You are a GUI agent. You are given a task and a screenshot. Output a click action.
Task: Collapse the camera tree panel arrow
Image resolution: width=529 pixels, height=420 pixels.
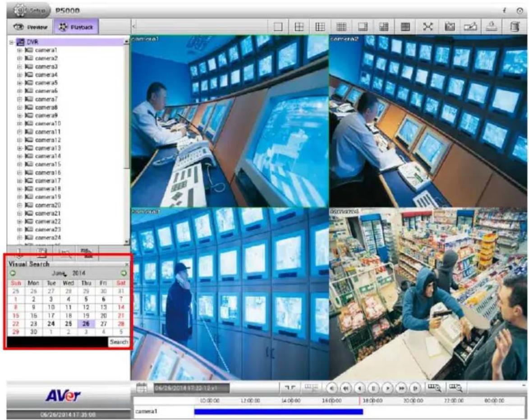pyautogui.click(x=133, y=26)
